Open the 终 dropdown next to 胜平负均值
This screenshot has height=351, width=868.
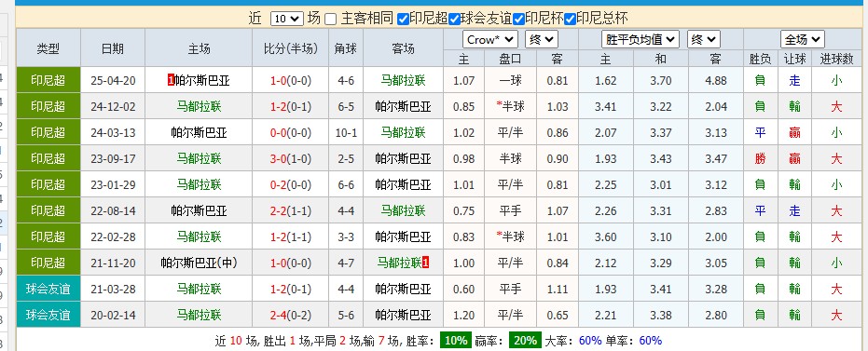point(704,39)
